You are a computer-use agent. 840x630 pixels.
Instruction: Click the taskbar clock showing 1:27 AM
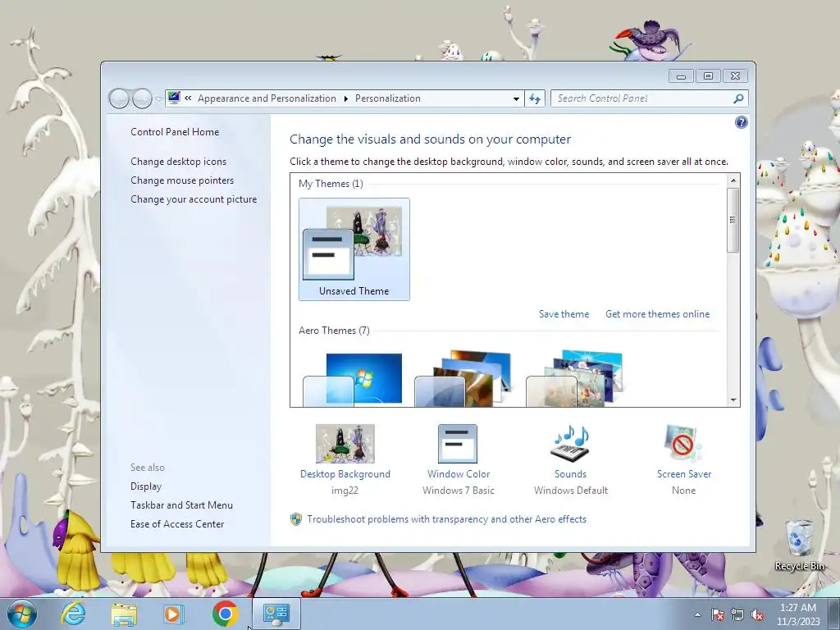coord(798,614)
